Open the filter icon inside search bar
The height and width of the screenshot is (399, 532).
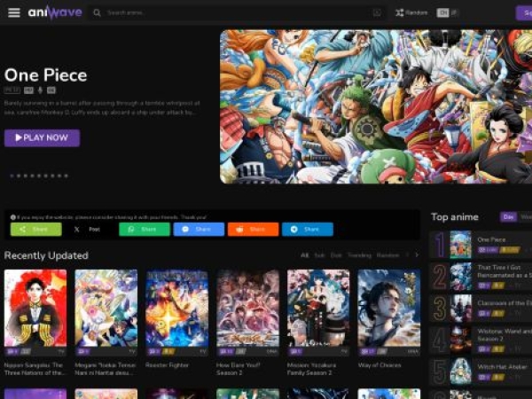pyautogui.click(x=377, y=13)
